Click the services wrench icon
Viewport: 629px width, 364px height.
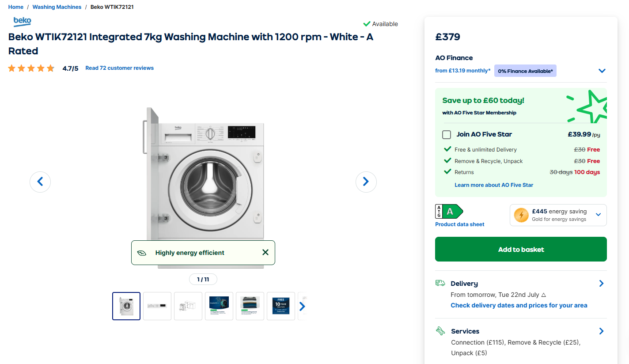coord(440,331)
